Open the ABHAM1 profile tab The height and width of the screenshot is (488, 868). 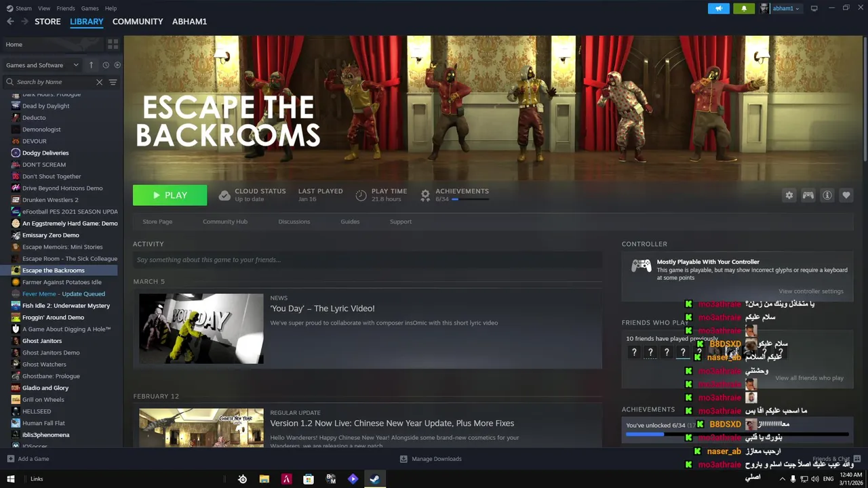click(190, 22)
